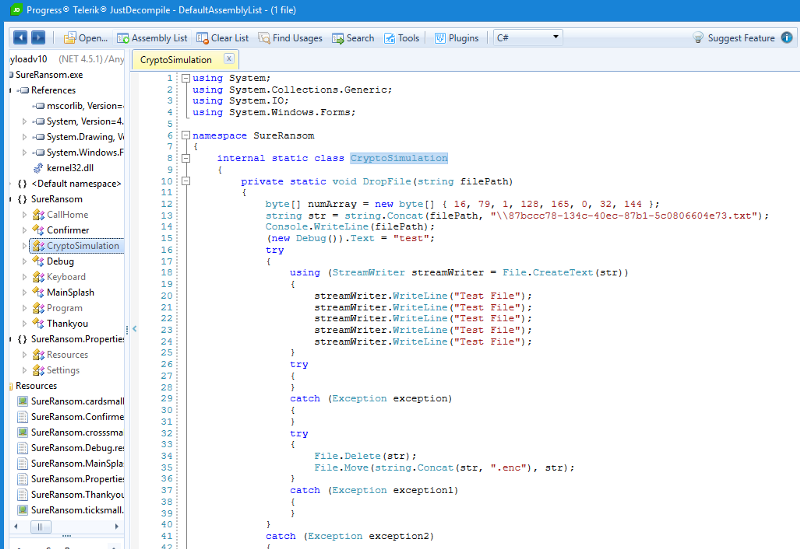Select the SureRansom namespace node
Viewport: 800px width, 549px height.
pyautogui.click(x=57, y=199)
